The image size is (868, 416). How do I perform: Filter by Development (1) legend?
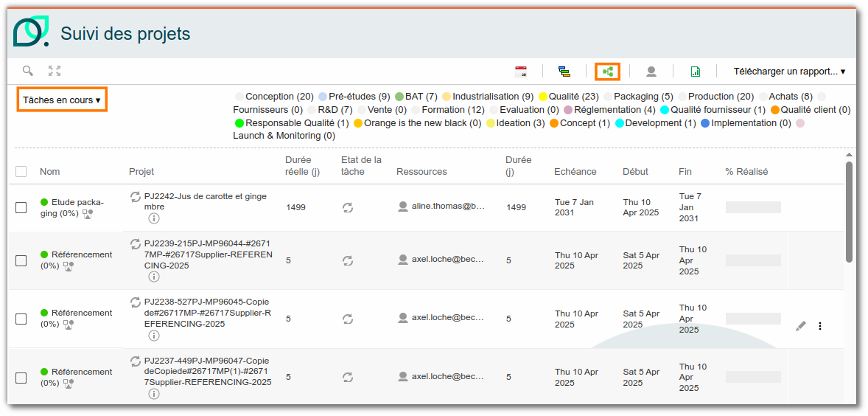(x=656, y=123)
